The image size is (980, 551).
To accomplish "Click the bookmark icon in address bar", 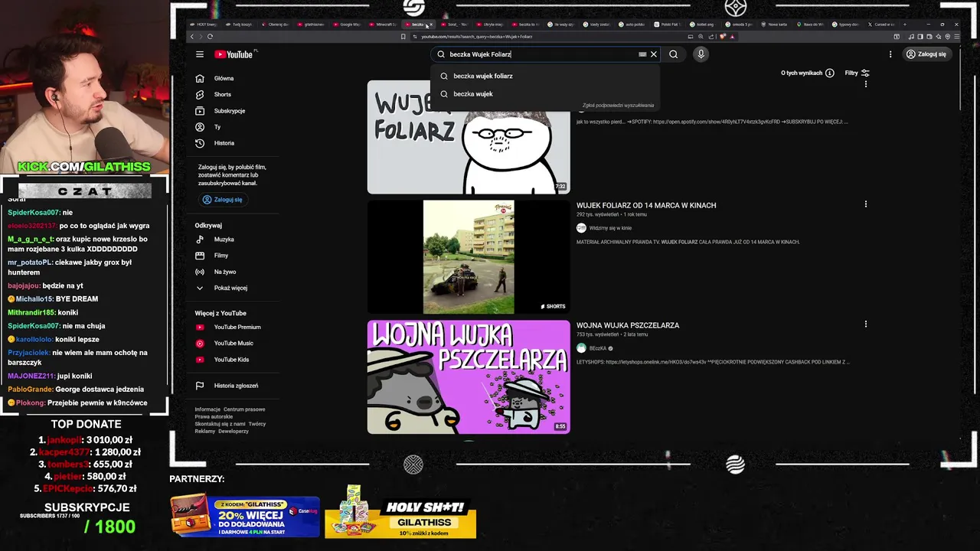I will (x=403, y=37).
